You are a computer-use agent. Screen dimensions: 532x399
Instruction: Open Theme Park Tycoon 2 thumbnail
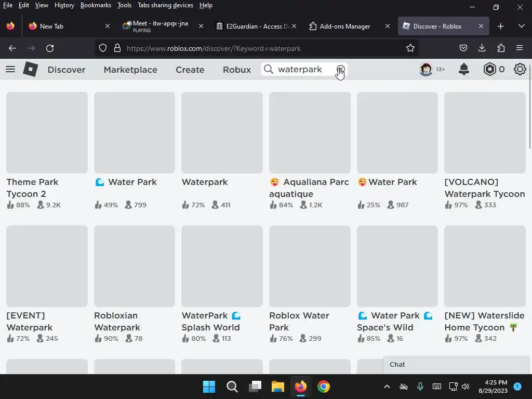47,132
